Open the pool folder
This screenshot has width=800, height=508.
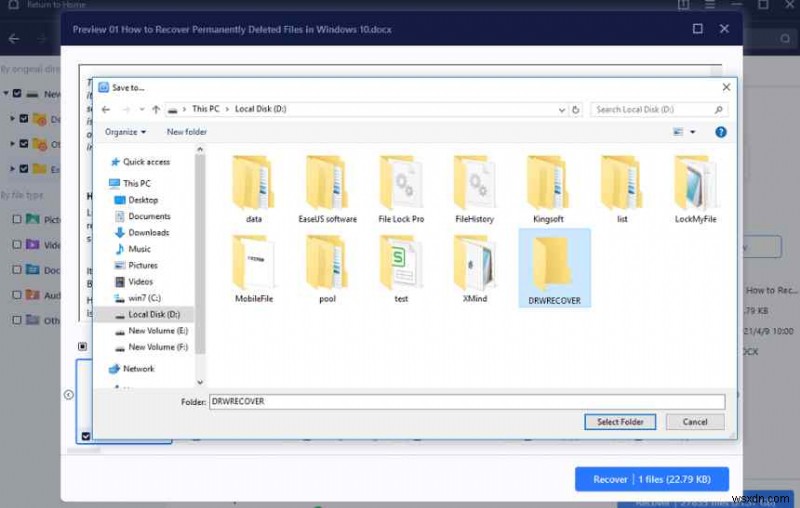coord(327,269)
